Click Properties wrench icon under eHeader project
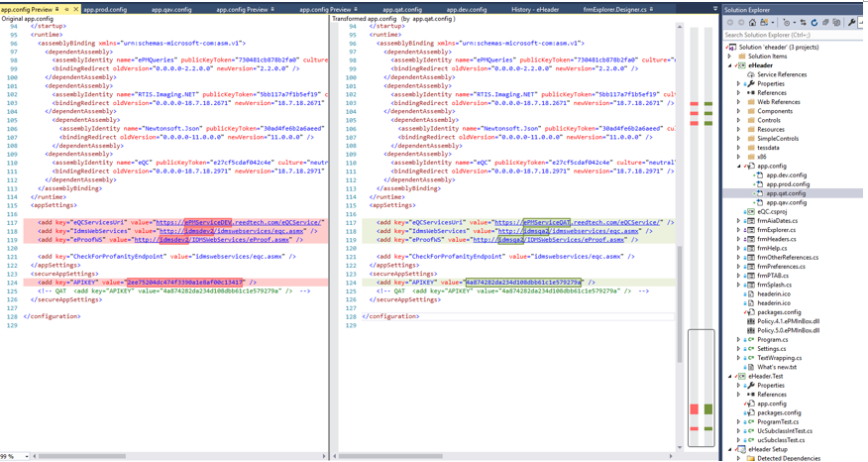 click(x=751, y=83)
